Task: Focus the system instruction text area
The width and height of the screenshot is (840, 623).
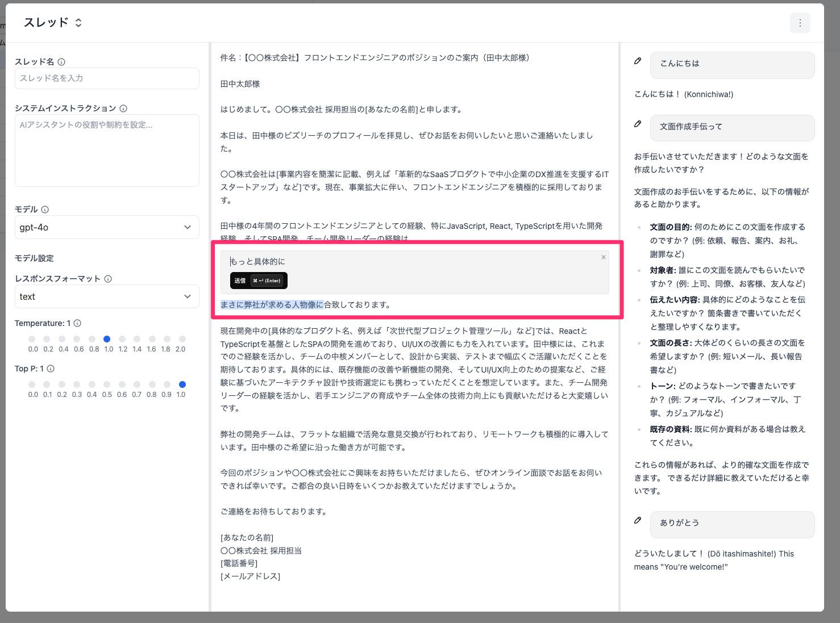Action: tap(107, 150)
